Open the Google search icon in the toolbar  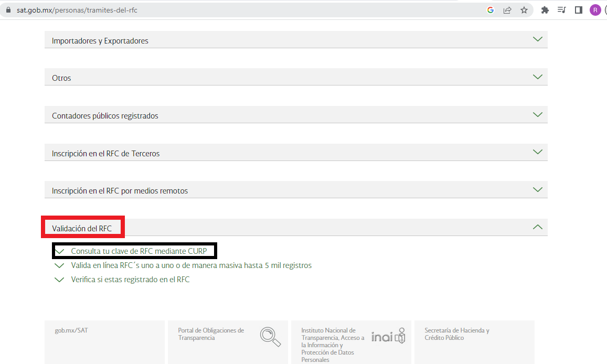[x=490, y=9]
